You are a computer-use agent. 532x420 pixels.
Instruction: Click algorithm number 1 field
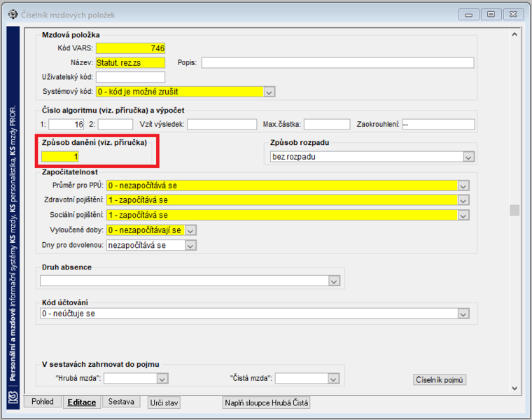point(66,125)
